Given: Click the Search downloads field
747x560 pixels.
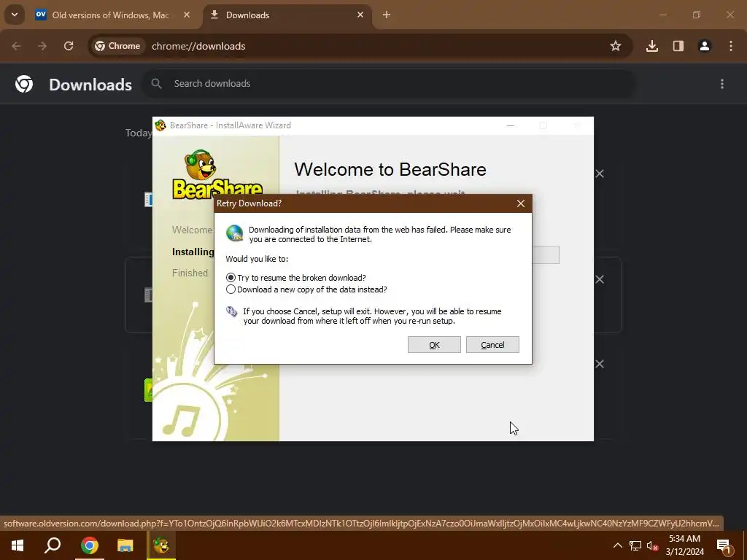Looking at the screenshot, I should point(388,84).
